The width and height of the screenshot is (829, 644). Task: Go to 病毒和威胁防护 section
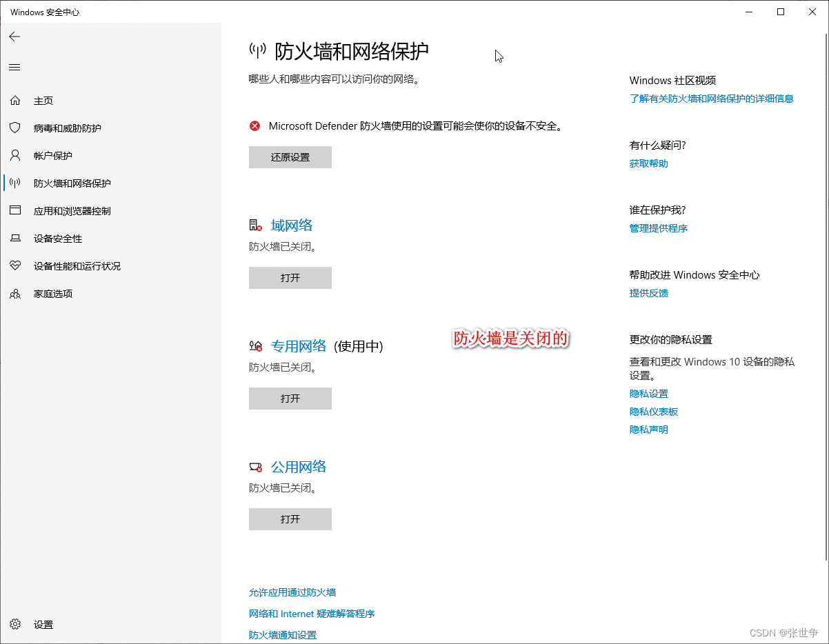(68, 128)
